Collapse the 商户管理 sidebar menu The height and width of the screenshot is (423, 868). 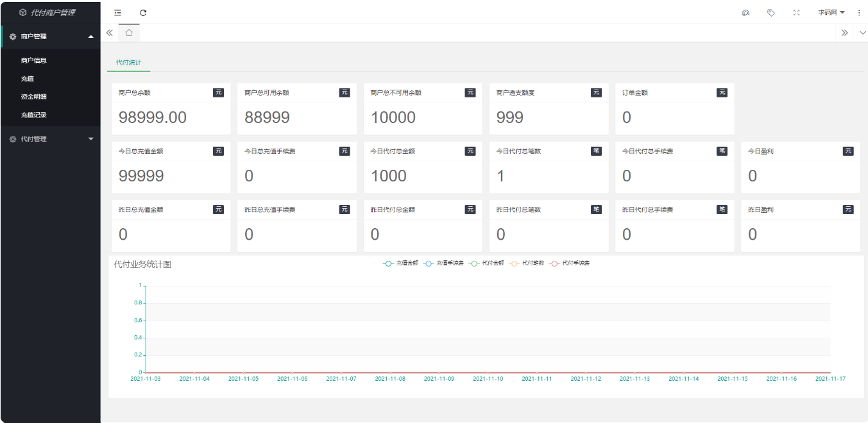pos(50,37)
